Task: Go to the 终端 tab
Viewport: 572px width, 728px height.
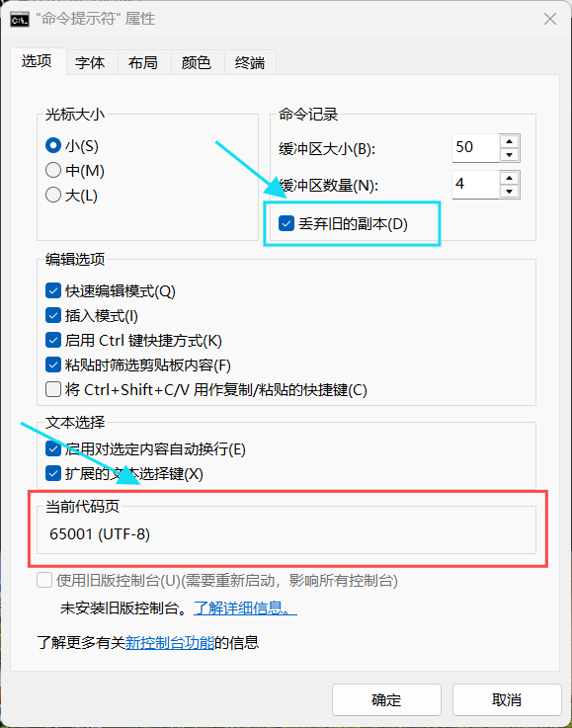Action: coord(250,62)
